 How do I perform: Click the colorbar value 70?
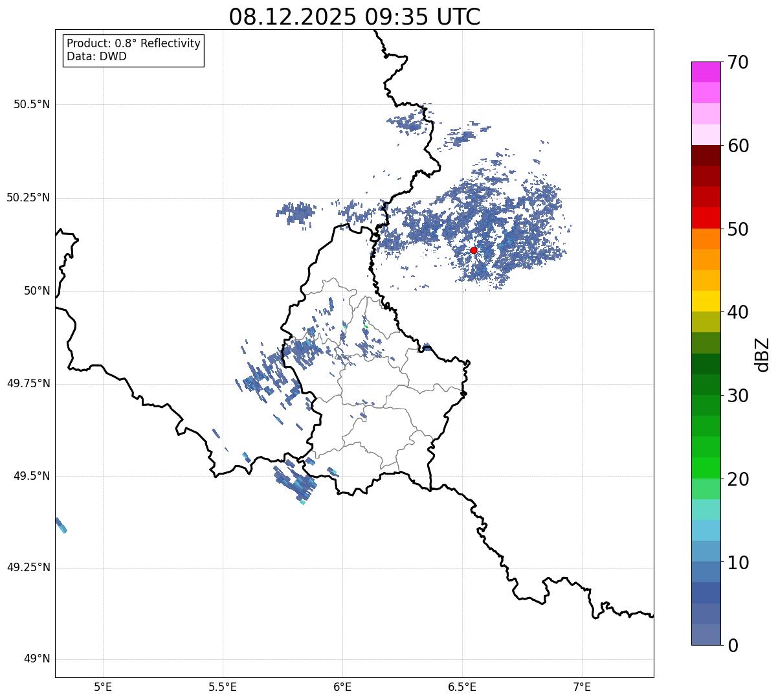click(738, 62)
